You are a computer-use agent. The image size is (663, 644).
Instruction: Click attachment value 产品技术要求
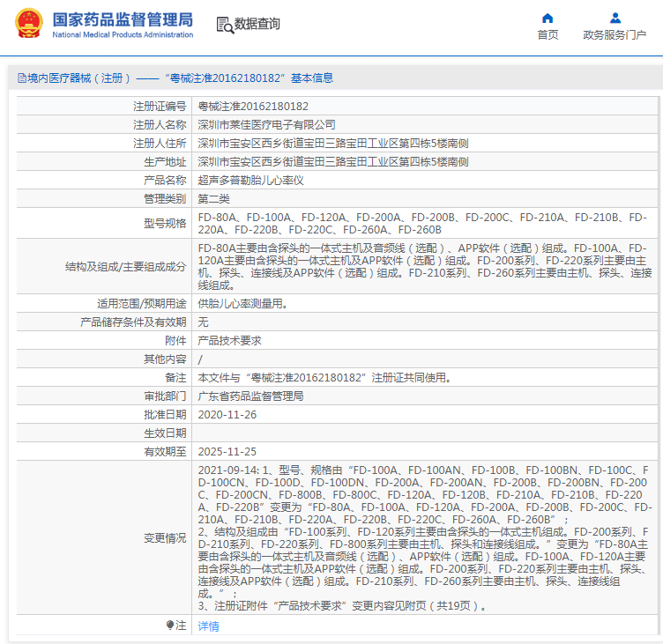229,341
